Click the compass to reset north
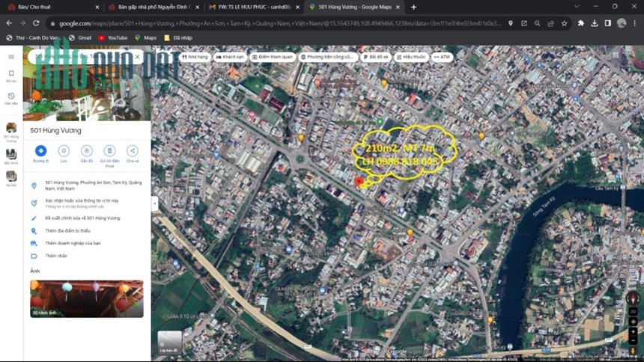The height and width of the screenshot is (362, 644). (633, 298)
